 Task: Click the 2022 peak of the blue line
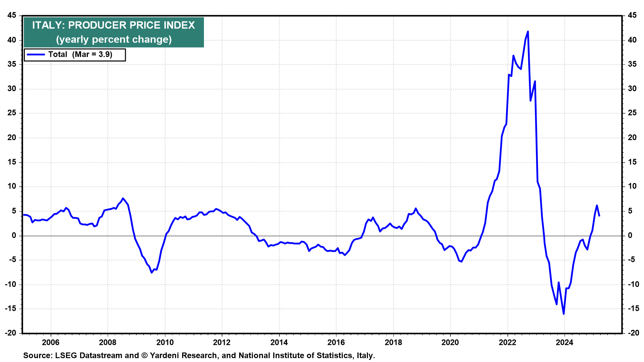point(528,32)
